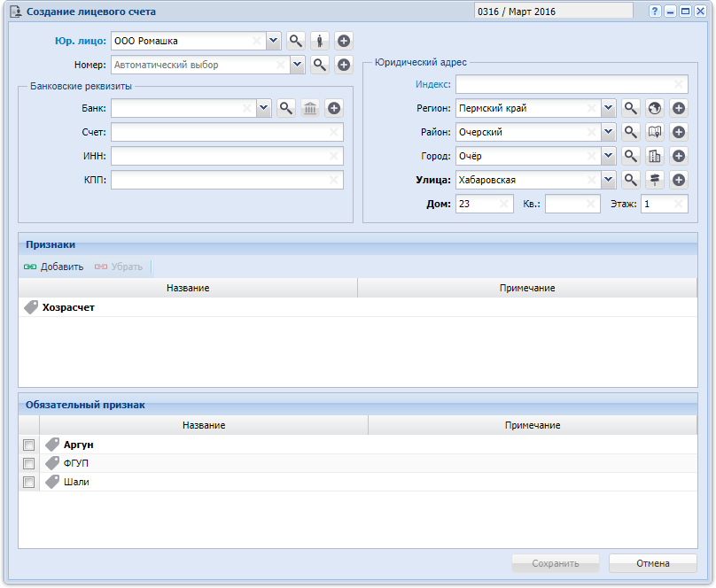Select the Хозрасчет row
Viewport: 716px width, 588px height.
(358, 307)
